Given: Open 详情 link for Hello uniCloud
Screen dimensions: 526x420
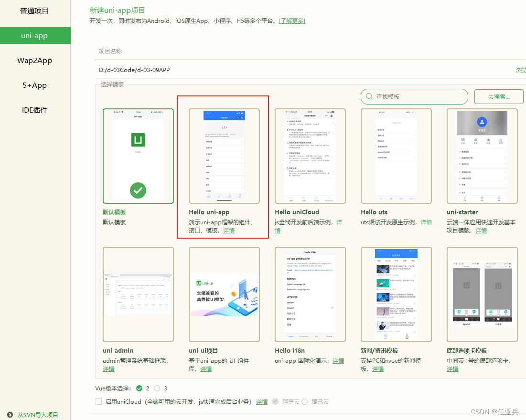Looking at the screenshot, I should pyautogui.click(x=339, y=222).
